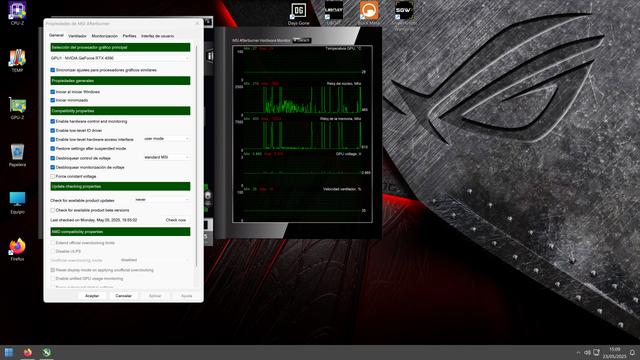Close the Propiedades de MSI Afterburner dialog
The width and height of the screenshot is (640, 360).
tap(197, 24)
